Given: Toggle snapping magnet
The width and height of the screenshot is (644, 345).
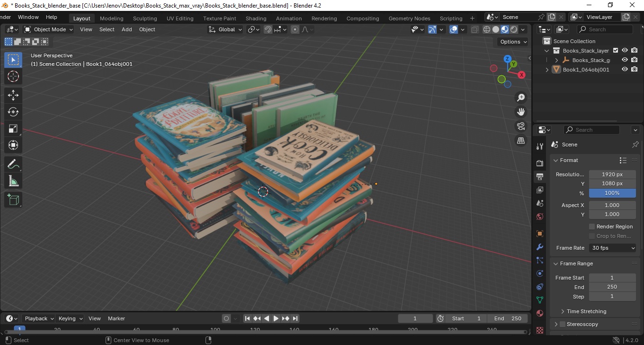Looking at the screenshot, I should pos(268,29).
